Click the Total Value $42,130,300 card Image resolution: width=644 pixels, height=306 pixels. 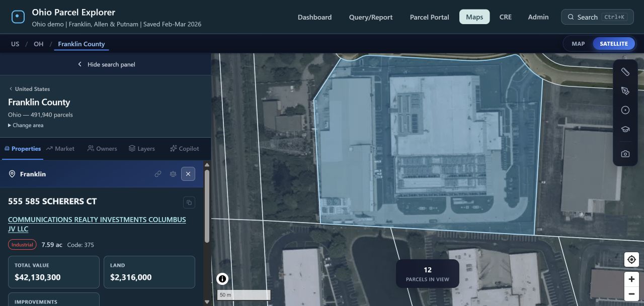[54, 272]
